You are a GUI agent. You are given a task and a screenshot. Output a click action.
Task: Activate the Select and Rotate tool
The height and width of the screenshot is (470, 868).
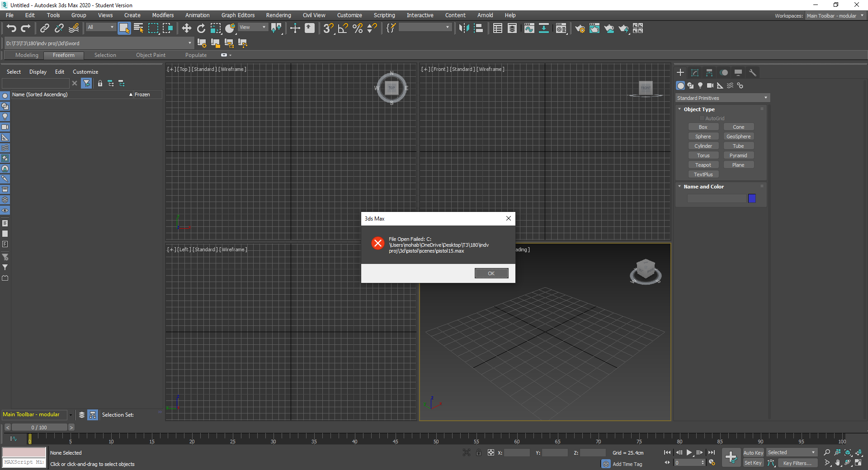[x=201, y=28]
